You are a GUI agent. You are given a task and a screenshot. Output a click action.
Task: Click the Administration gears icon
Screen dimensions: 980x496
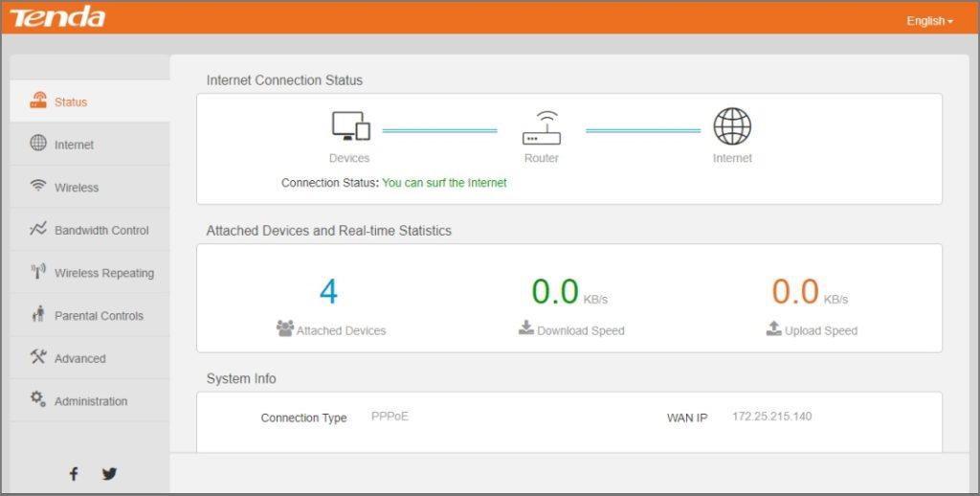[38, 399]
